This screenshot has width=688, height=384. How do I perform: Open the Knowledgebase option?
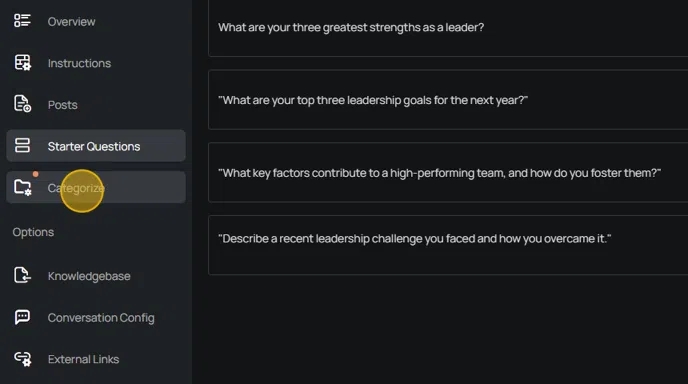89,276
